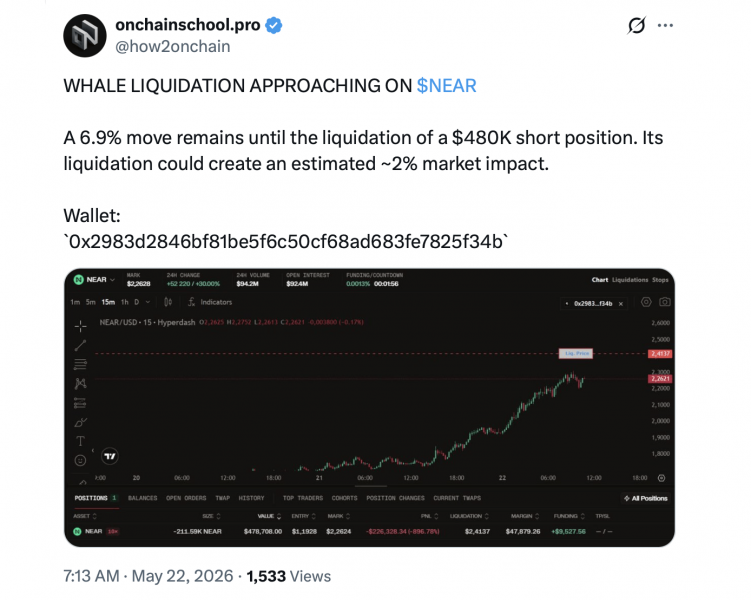751x600 pixels.
Task: Open the Grok icon on the tweet
Action: pyautogui.click(x=637, y=25)
